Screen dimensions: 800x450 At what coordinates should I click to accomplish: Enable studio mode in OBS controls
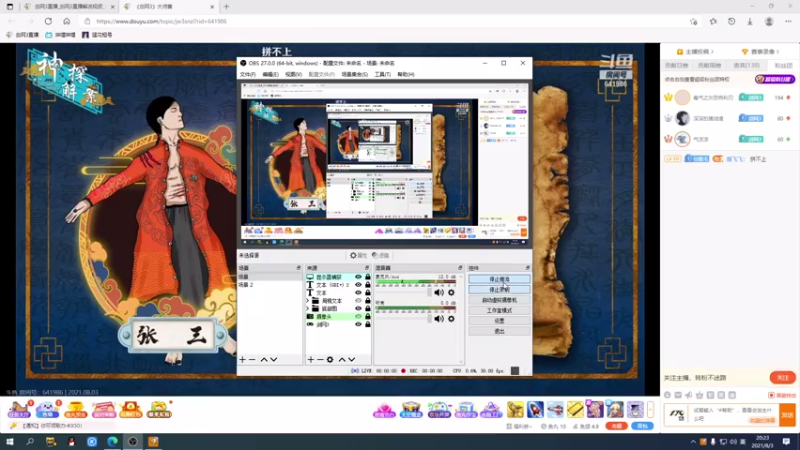[499, 310]
